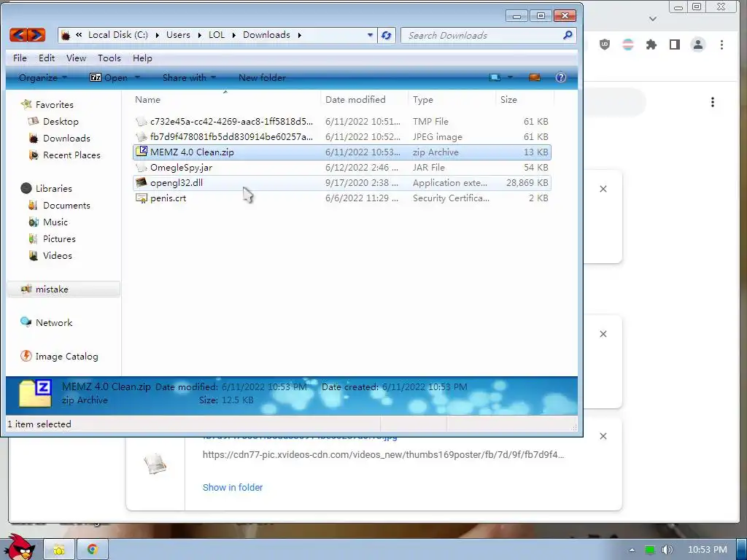Toggle Chrome side panel icon
The image size is (747, 560).
pyautogui.click(x=675, y=44)
